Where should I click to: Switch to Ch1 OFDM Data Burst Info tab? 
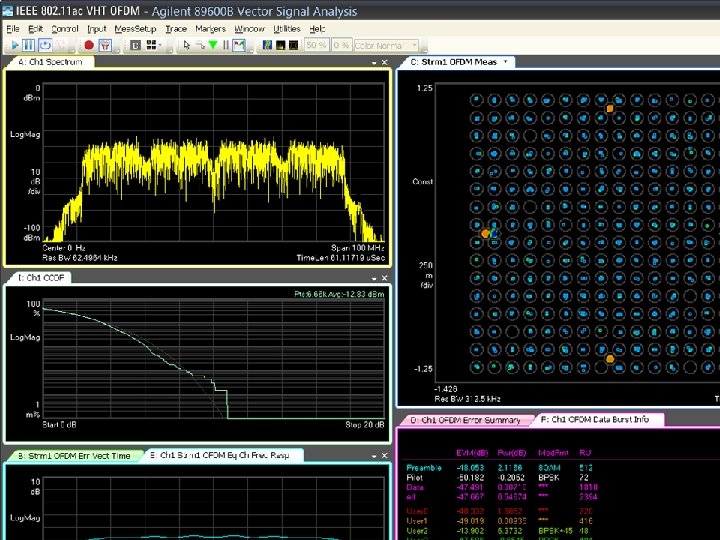[598, 419]
